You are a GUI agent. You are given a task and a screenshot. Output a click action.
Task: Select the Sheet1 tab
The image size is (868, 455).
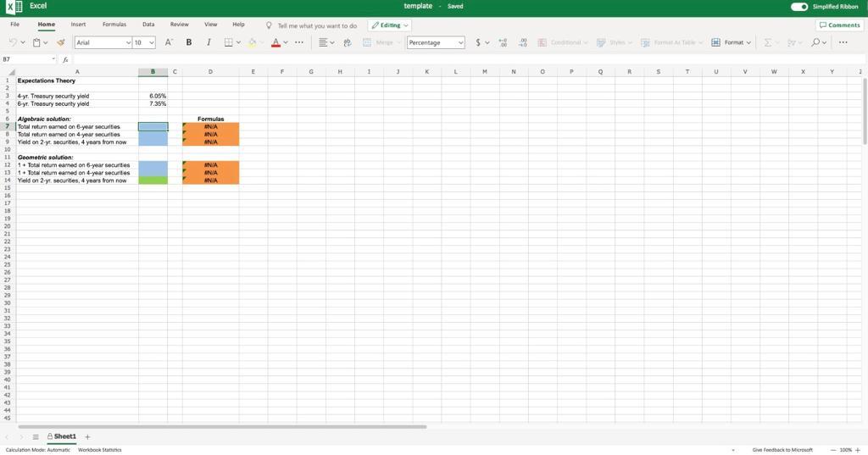coord(61,436)
